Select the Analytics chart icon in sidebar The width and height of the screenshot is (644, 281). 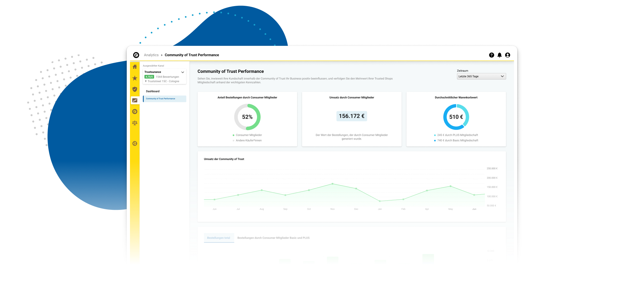click(x=135, y=100)
